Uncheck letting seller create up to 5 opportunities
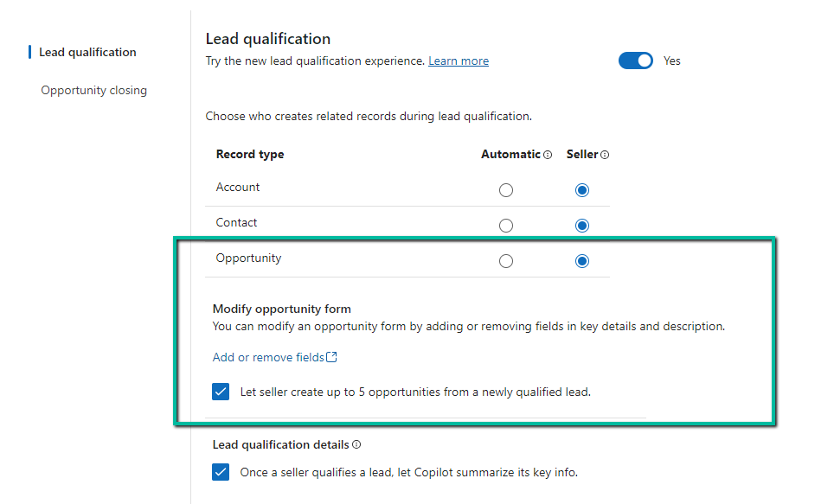The height and width of the screenshot is (504, 834). click(x=221, y=392)
